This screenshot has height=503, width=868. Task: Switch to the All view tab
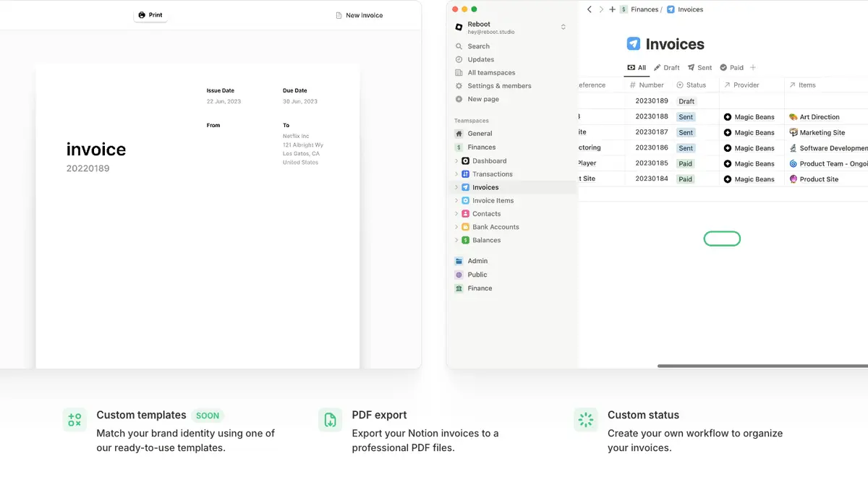coord(637,68)
